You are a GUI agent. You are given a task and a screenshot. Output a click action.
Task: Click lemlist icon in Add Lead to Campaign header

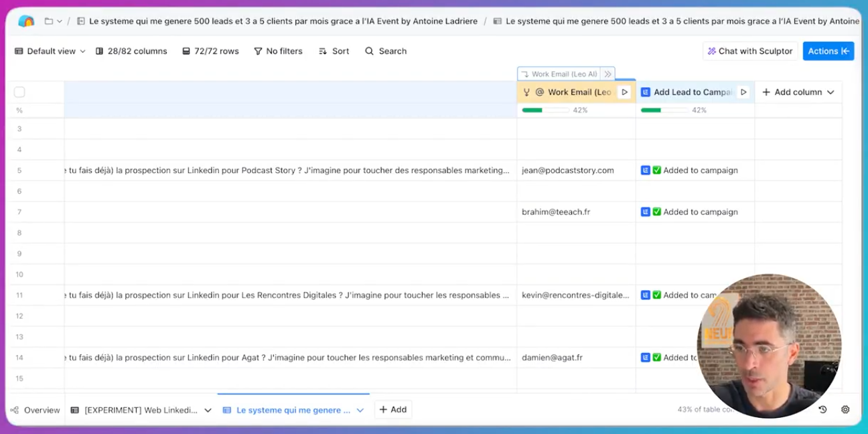[646, 92]
